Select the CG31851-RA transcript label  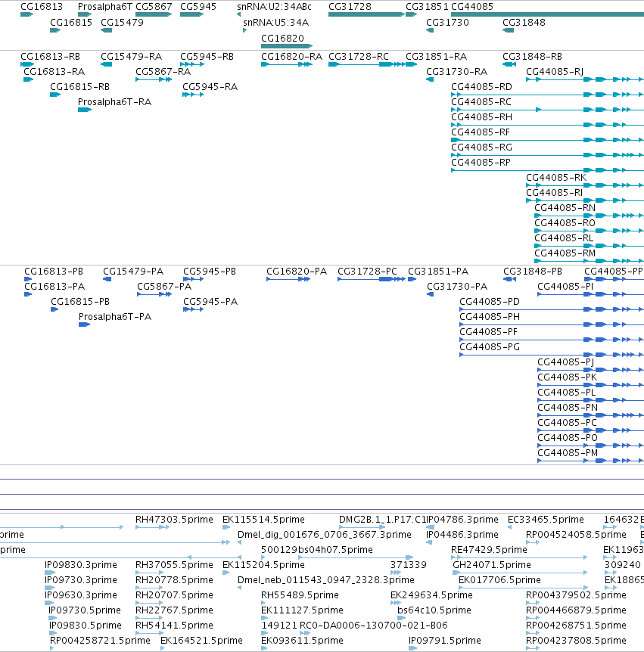437,57
